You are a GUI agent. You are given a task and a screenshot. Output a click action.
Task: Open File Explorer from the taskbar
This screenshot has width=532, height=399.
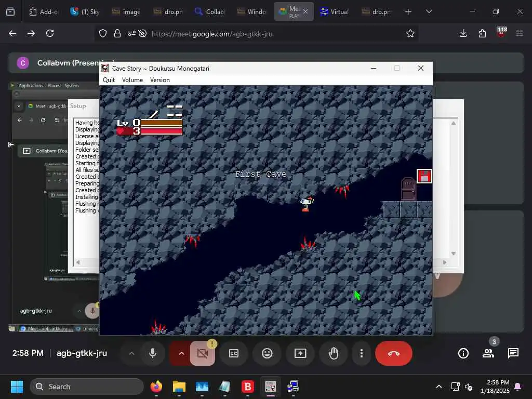coord(179,387)
